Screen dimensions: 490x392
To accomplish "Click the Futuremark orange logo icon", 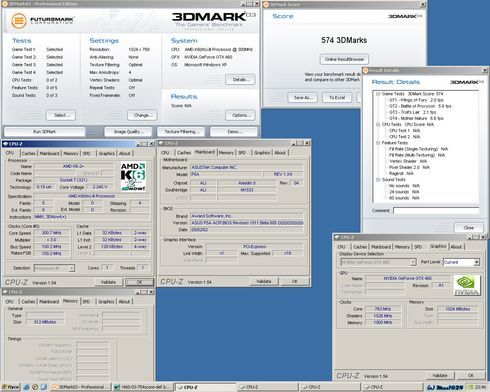I will (19, 21).
